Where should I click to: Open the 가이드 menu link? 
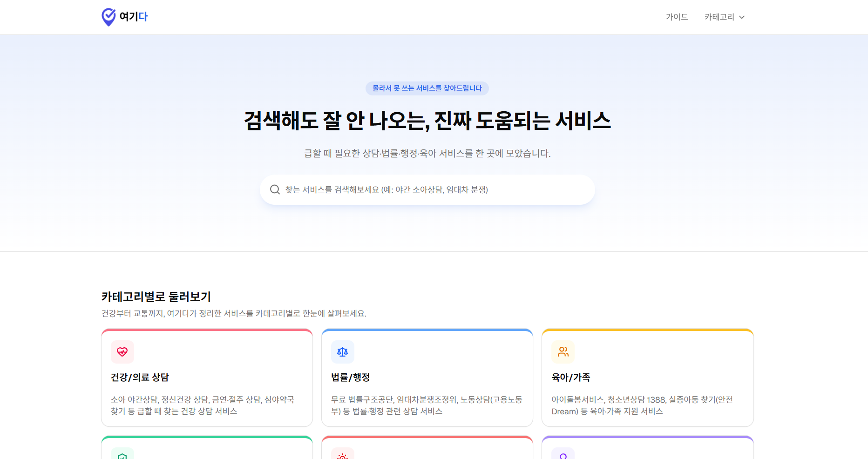tap(677, 17)
